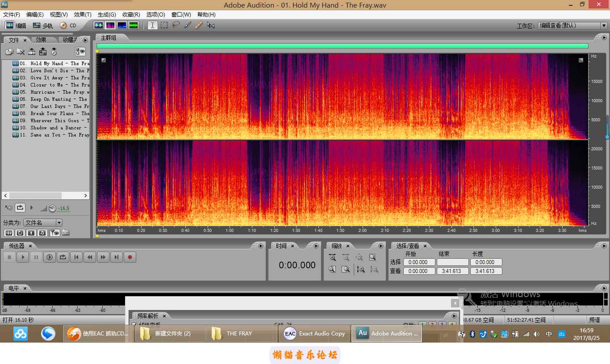
Task: Switch to spectral pan display
Action: [x=121, y=25]
